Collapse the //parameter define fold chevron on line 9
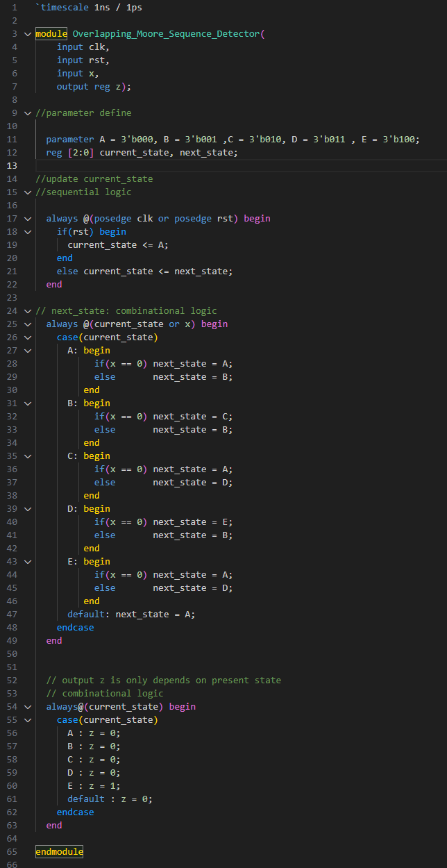The height and width of the screenshot is (868, 447). (x=28, y=113)
